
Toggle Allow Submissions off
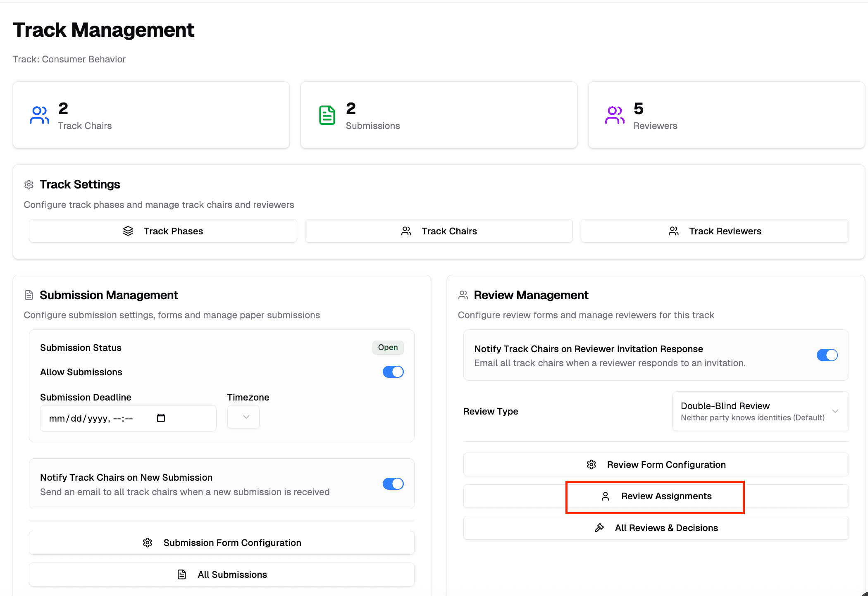(393, 372)
